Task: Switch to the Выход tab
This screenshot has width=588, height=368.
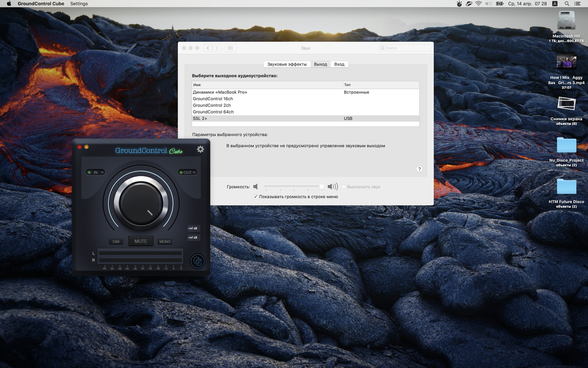Action: click(x=320, y=64)
